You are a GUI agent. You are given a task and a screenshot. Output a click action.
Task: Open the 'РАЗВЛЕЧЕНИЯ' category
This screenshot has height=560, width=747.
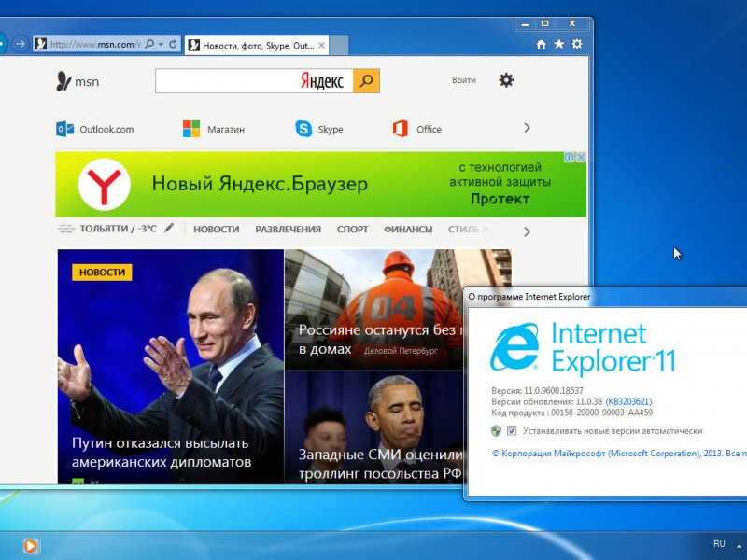pos(289,229)
